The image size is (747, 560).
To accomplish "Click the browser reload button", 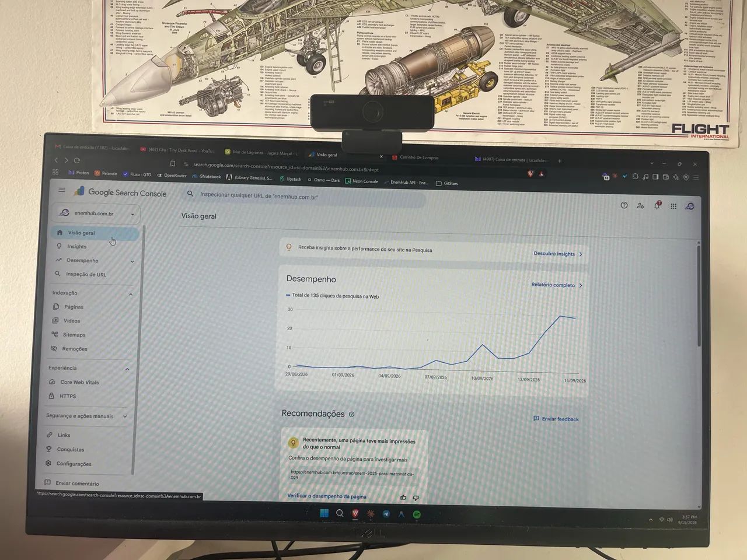I will point(77,160).
